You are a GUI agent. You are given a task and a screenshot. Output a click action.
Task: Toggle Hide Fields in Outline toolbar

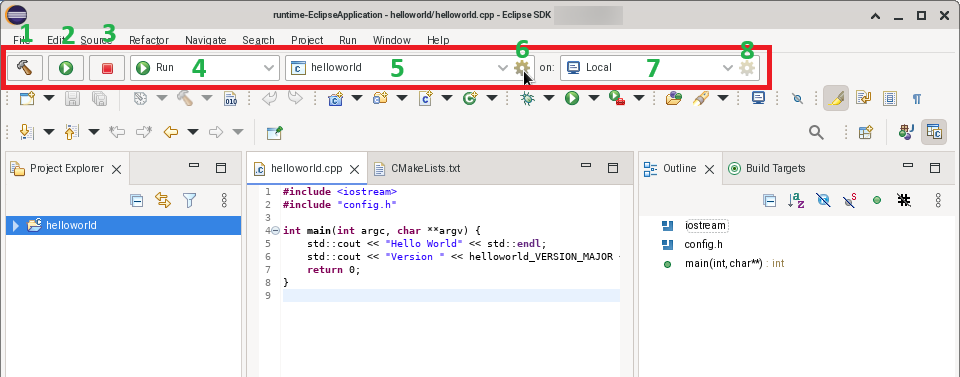point(823,200)
